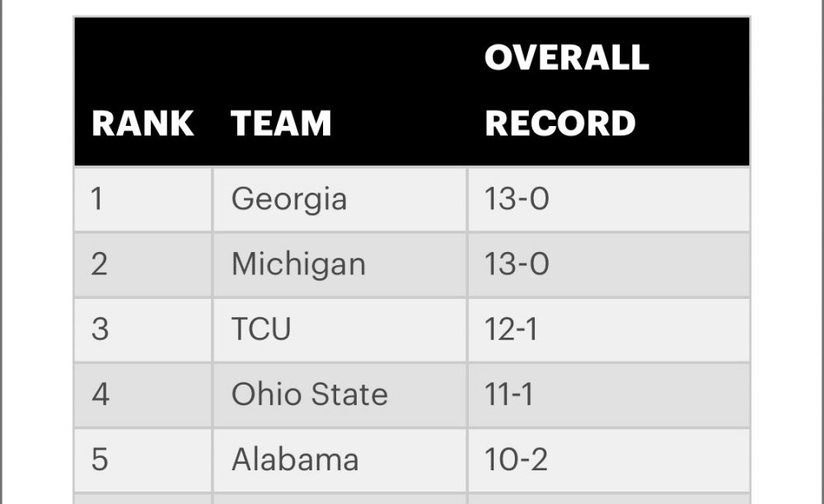Click the RANK column header
Screen dimensions: 824x504
click(x=143, y=124)
